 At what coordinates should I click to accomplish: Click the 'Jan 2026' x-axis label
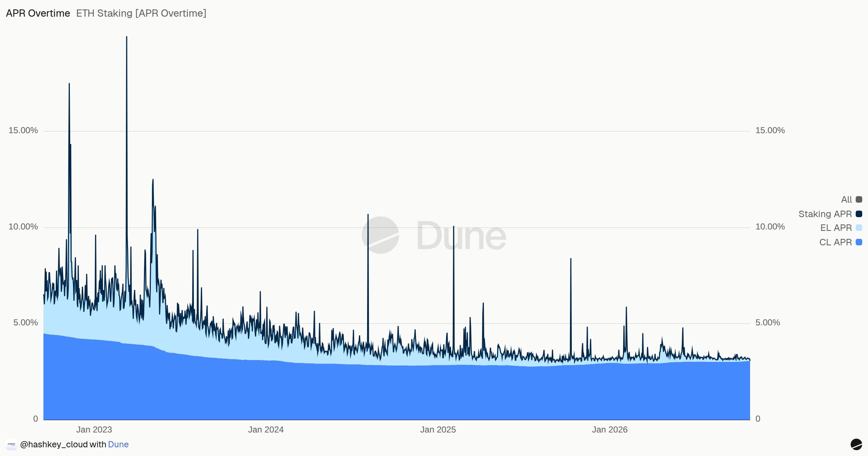click(610, 430)
